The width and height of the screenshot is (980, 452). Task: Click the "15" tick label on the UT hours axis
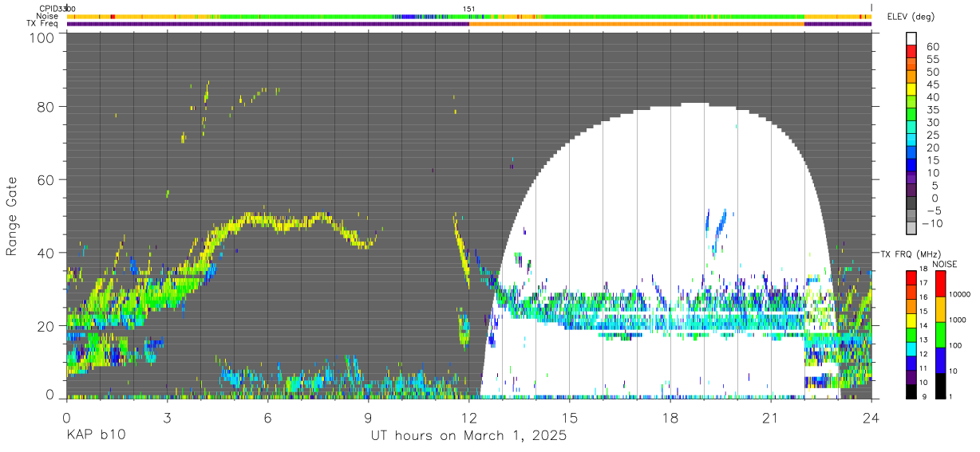tap(569, 418)
